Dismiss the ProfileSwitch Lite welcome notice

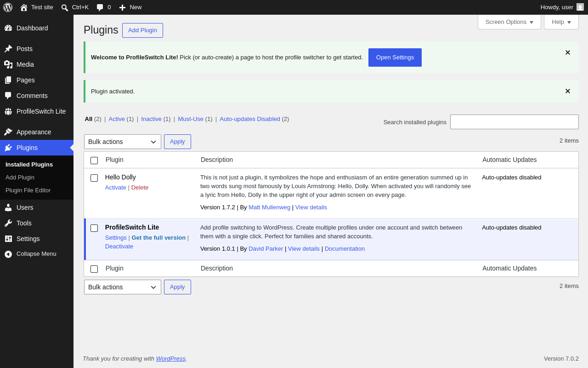(568, 53)
